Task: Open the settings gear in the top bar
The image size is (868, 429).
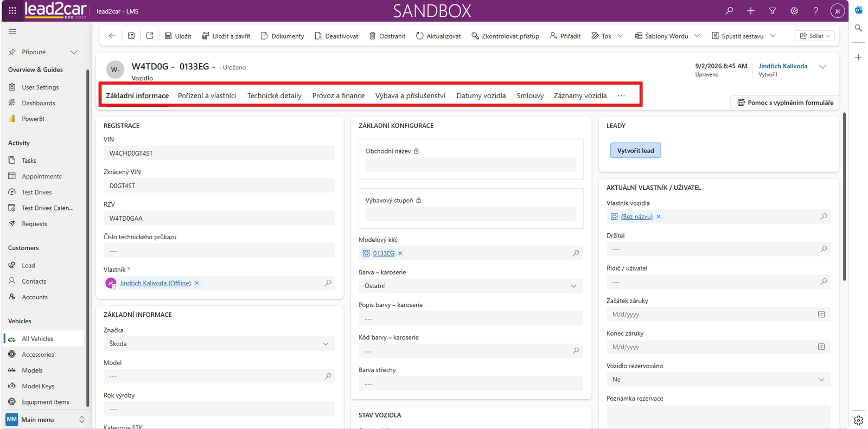Action: (x=794, y=11)
